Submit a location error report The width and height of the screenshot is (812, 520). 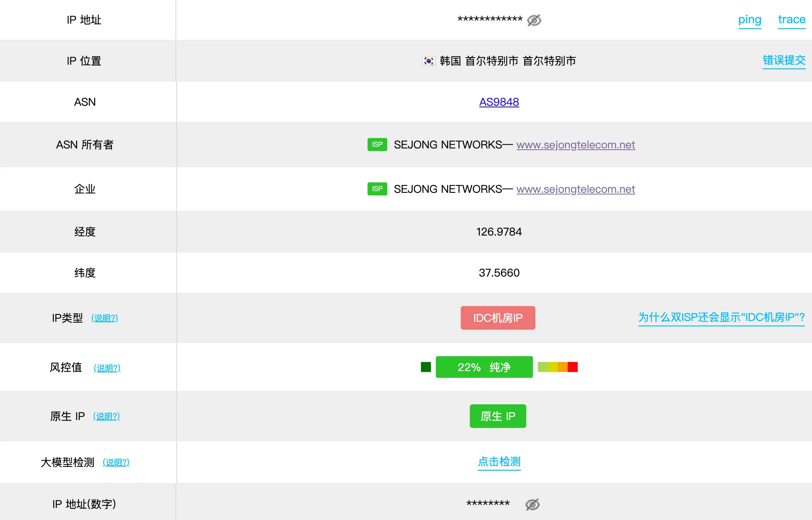tap(783, 61)
